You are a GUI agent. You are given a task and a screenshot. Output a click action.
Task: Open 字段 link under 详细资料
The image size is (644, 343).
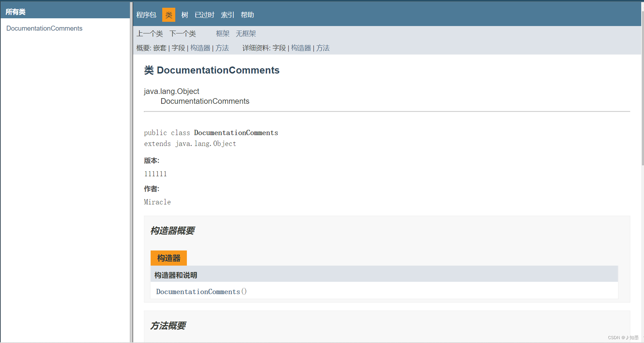click(x=279, y=48)
